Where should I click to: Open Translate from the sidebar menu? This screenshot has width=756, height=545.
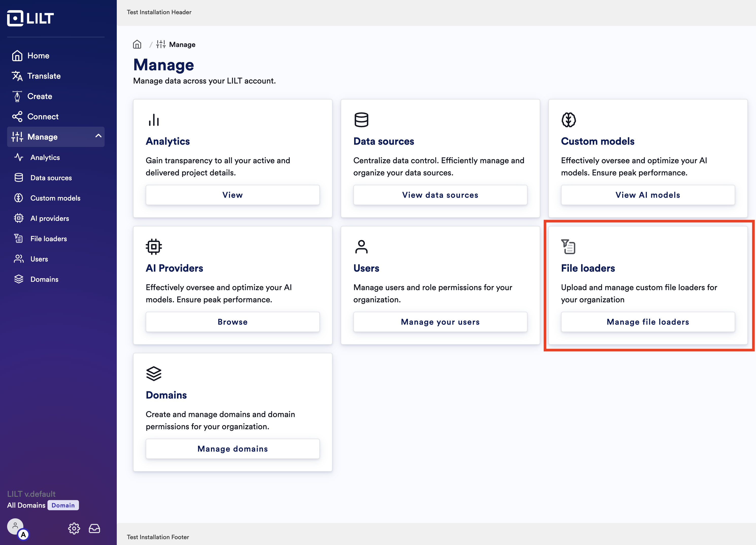[x=56, y=76]
